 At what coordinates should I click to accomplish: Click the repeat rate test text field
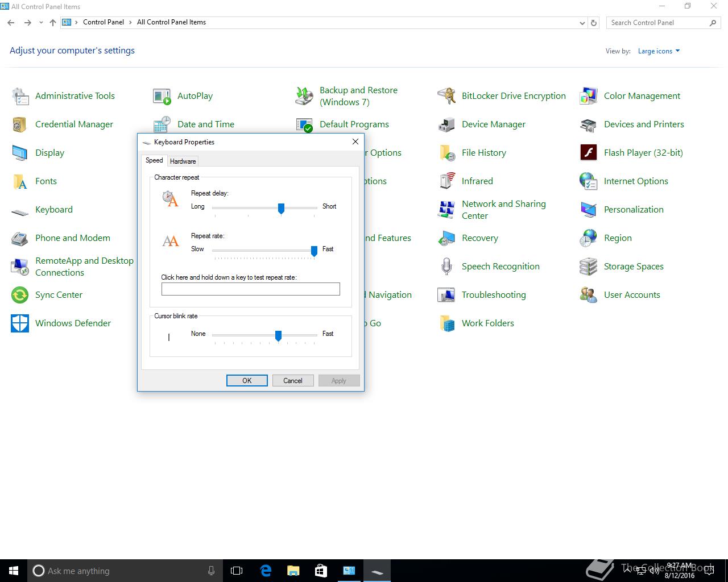click(250, 289)
